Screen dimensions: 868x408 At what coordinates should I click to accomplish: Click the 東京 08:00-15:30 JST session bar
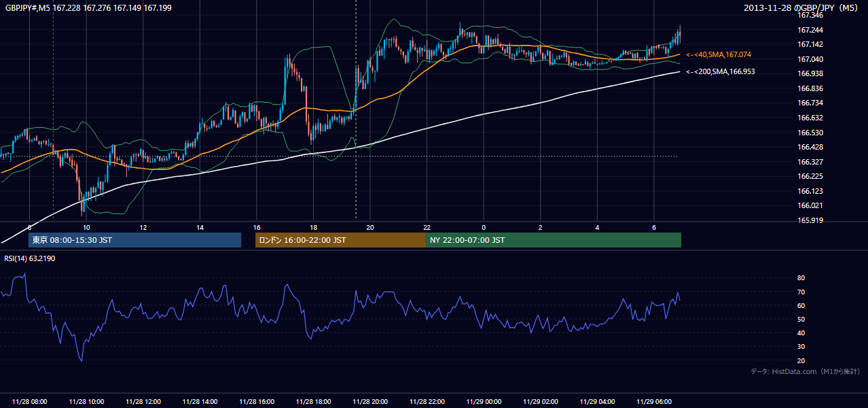(134, 240)
